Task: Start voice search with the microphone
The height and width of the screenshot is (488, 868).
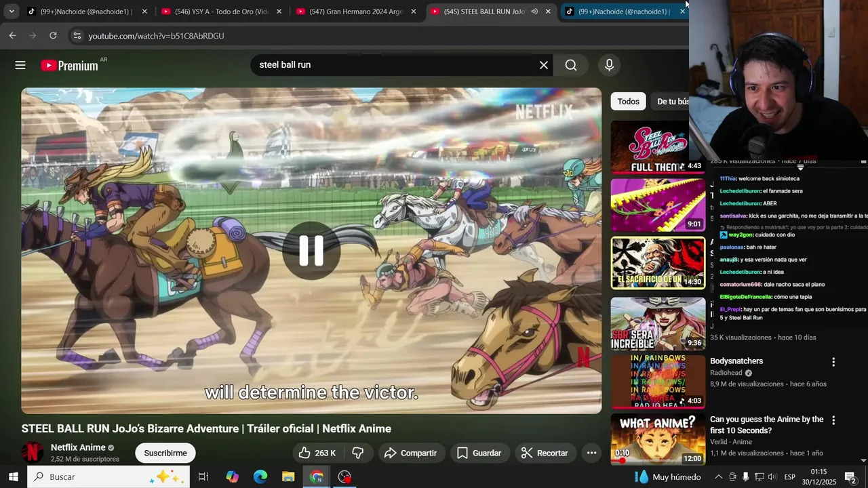Action: (x=609, y=65)
